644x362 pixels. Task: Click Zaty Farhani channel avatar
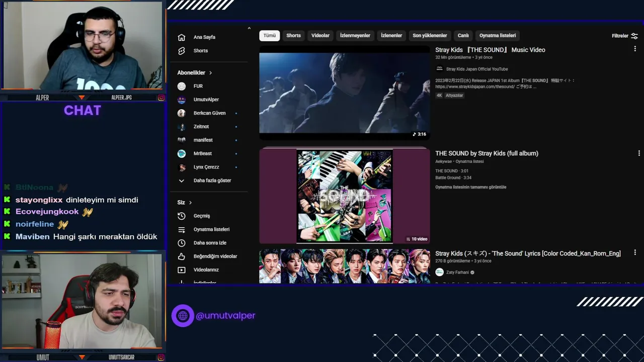coord(439,272)
